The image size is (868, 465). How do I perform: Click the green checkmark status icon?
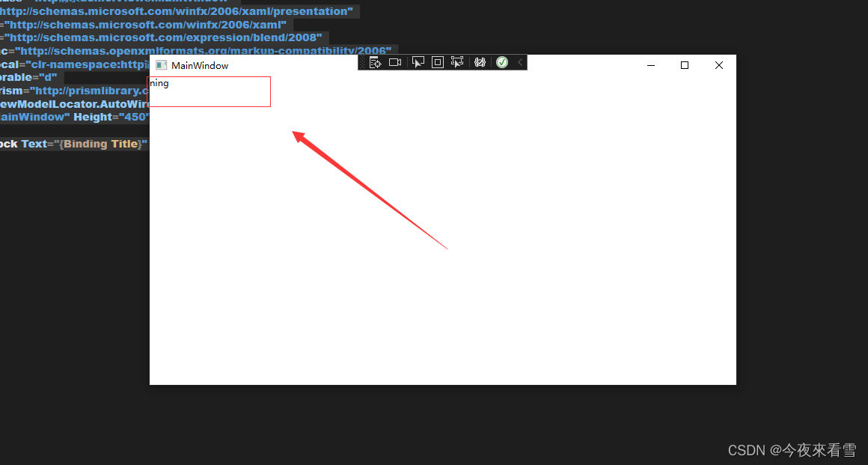502,63
